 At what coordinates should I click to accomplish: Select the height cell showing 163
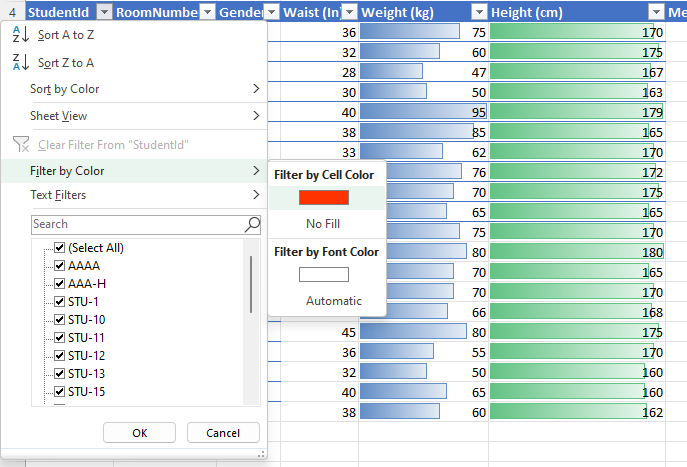point(577,92)
